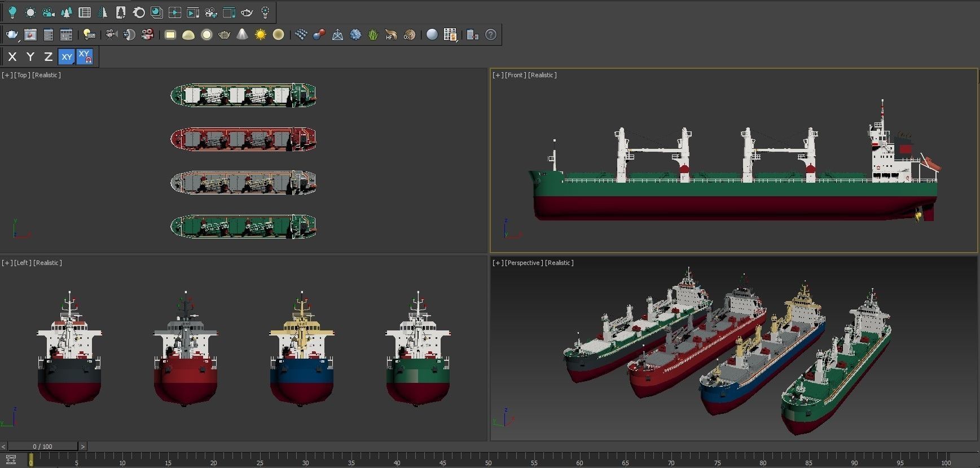
Task: Toggle the XY plane constraint
Action: pyautogui.click(x=67, y=56)
